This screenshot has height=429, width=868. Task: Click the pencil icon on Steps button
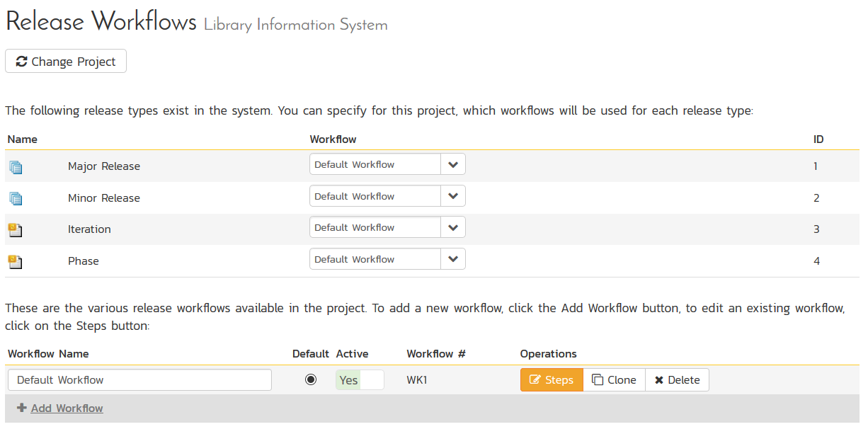(535, 380)
